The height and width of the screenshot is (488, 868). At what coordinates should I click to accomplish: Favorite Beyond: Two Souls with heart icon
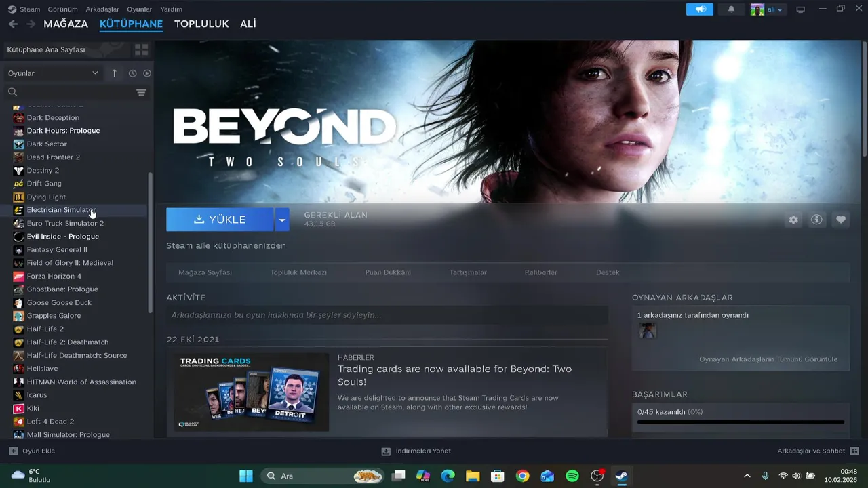coord(841,220)
